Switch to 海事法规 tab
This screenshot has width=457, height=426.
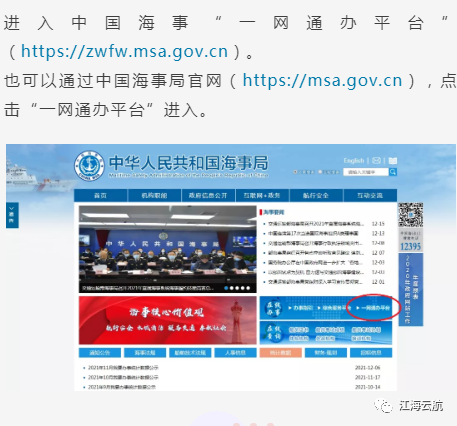coord(145,353)
